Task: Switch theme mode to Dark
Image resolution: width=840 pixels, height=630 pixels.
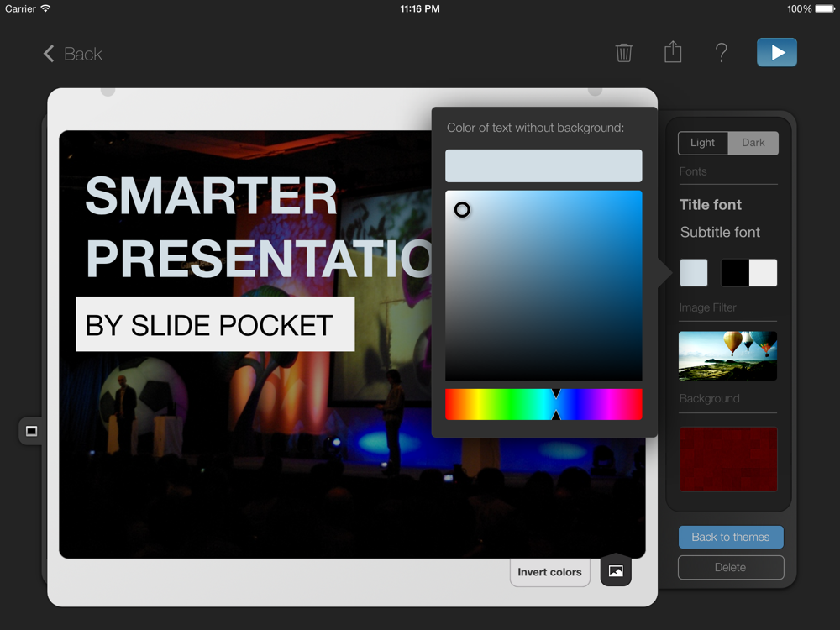Action: tap(753, 143)
